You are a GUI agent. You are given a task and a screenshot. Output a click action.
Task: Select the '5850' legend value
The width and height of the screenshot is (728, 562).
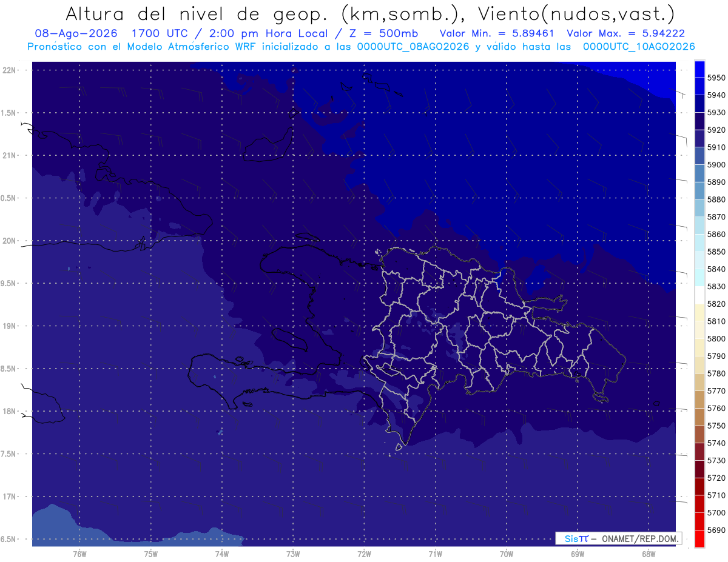coord(716,252)
